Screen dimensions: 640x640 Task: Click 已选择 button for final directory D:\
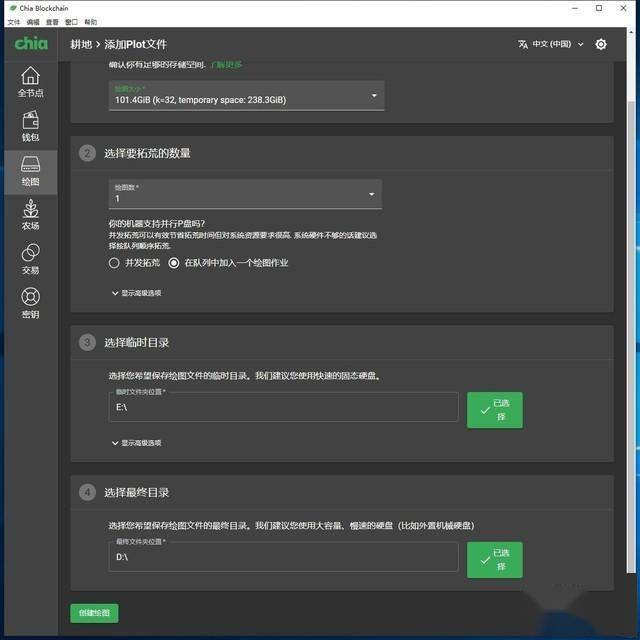495,560
